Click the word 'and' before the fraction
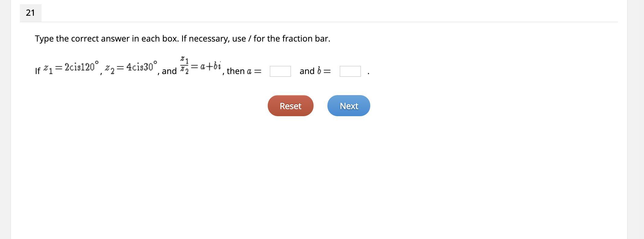This screenshot has width=644, height=239. pyautogui.click(x=169, y=71)
